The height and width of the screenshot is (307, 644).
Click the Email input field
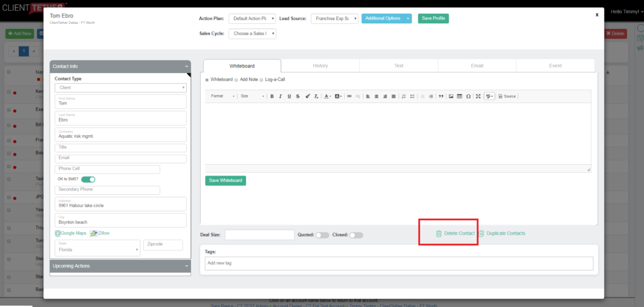[x=120, y=159]
